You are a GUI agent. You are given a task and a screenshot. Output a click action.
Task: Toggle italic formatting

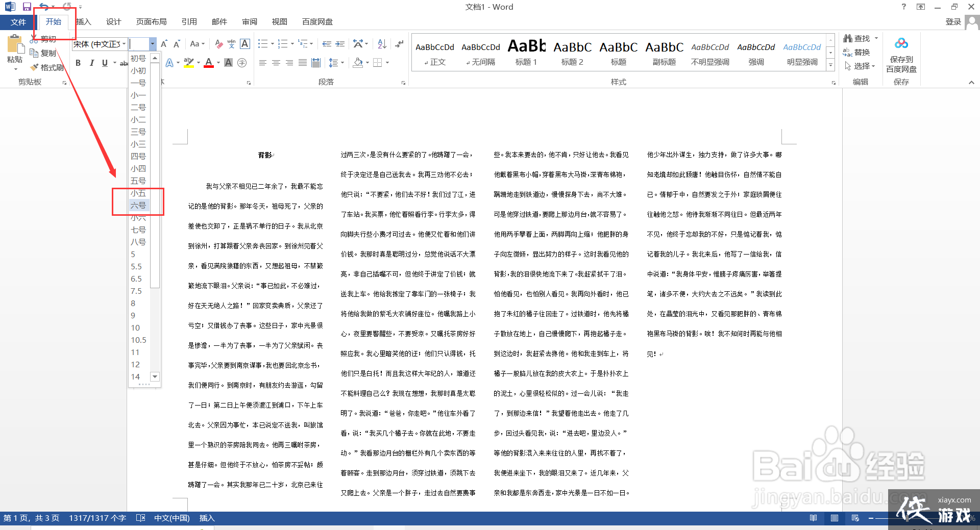pos(91,63)
